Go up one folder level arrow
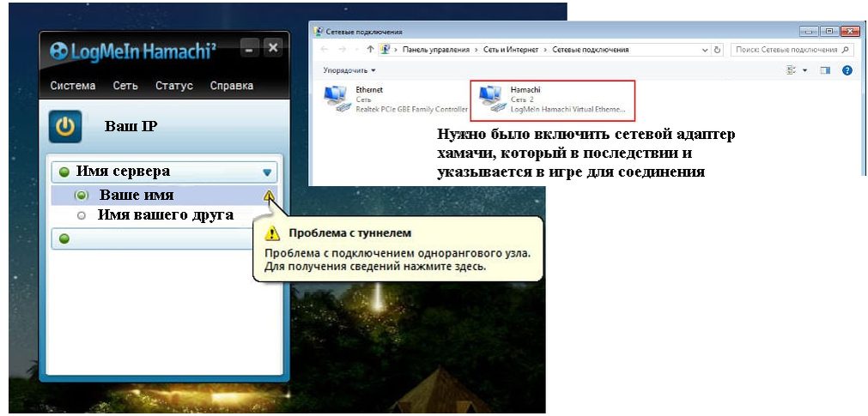This screenshot has width=868, height=416. pyautogui.click(x=370, y=50)
